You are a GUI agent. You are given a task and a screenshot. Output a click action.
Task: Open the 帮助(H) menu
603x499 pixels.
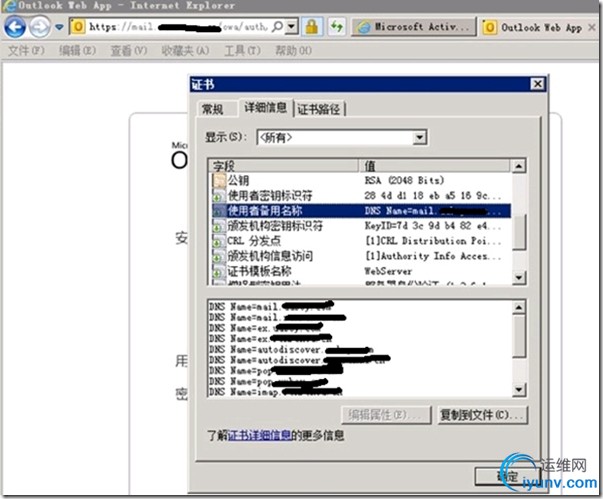click(293, 50)
